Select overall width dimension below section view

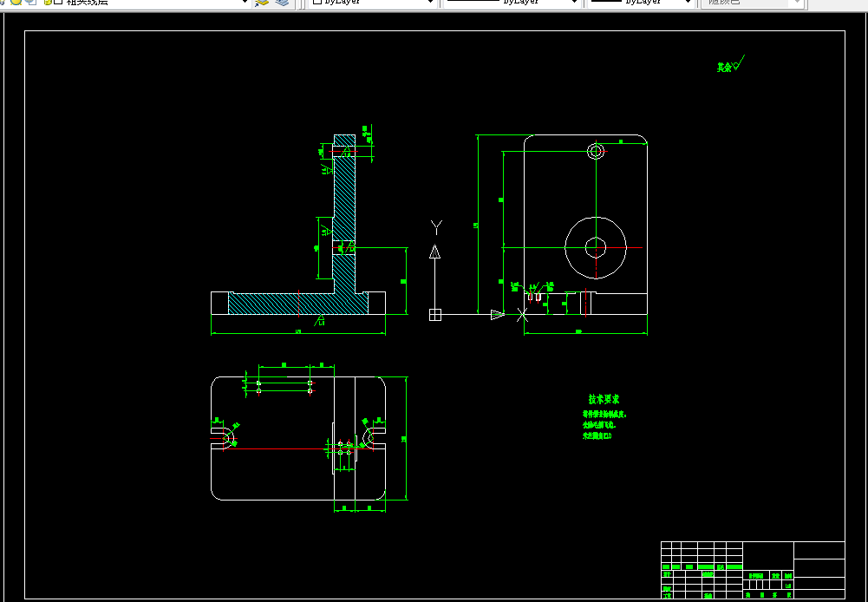click(x=297, y=332)
